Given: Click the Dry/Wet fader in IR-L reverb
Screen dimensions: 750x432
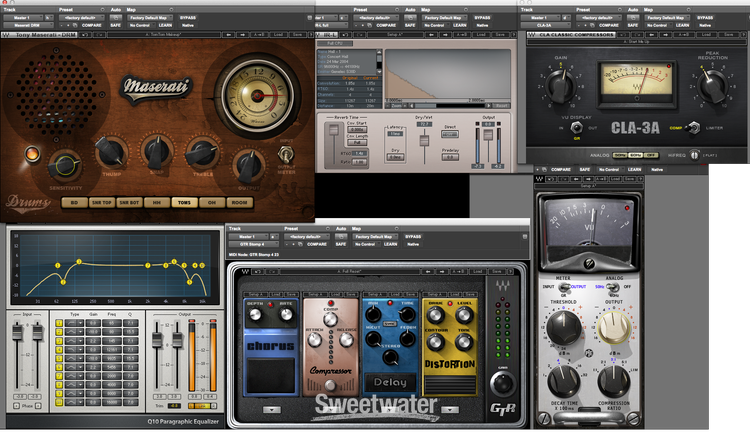Looking at the screenshot, I should tap(424, 141).
